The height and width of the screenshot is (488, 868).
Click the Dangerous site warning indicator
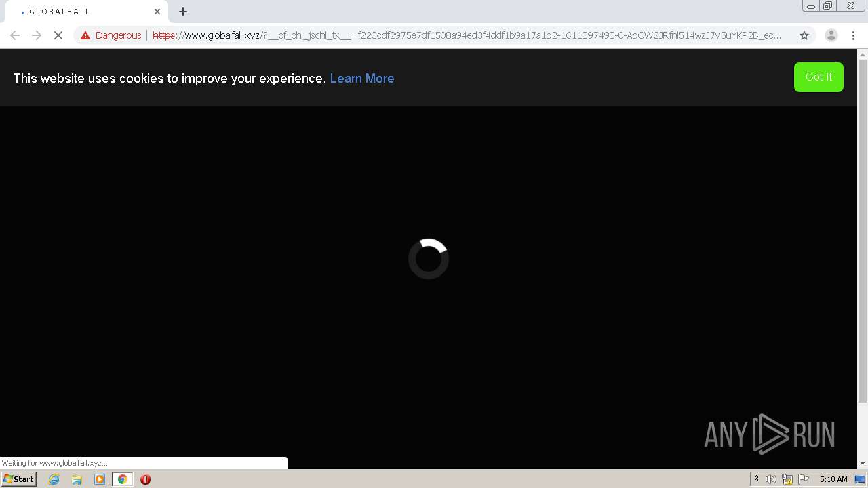111,35
